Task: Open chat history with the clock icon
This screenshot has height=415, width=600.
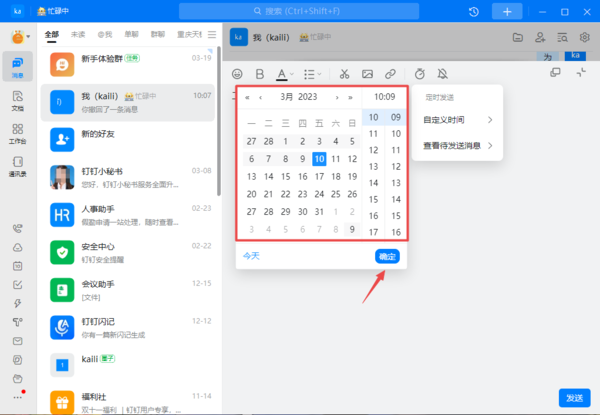Action: [x=474, y=11]
